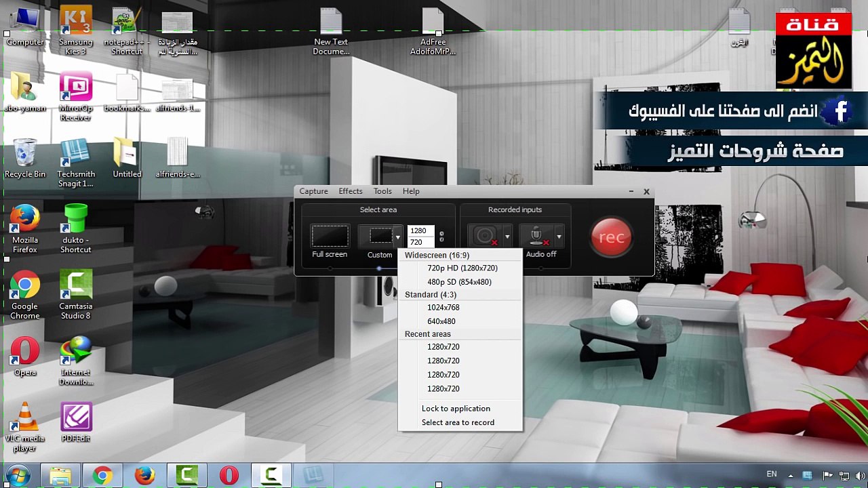Toggle the webcam input on
This screenshot has height=488, width=868.
pyautogui.click(x=485, y=237)
